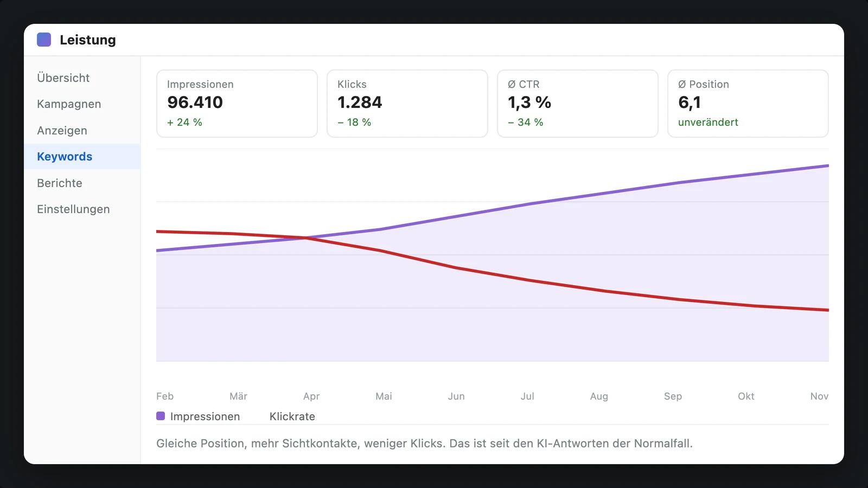The height and width of the screenshot is (488, 868).
Task: Click the Feb label on the axis
Action: pyautogui.click(x=165, y=396)
